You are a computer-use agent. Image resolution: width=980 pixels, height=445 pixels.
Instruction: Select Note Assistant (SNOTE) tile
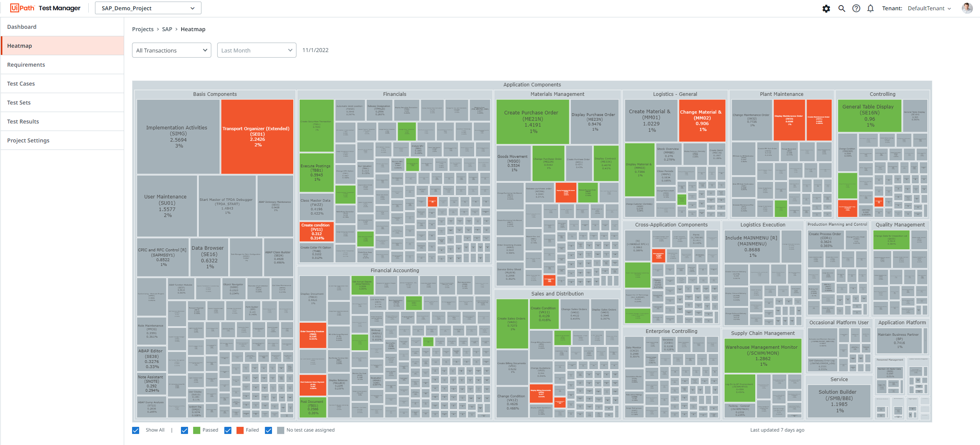[x=151, y=383]
